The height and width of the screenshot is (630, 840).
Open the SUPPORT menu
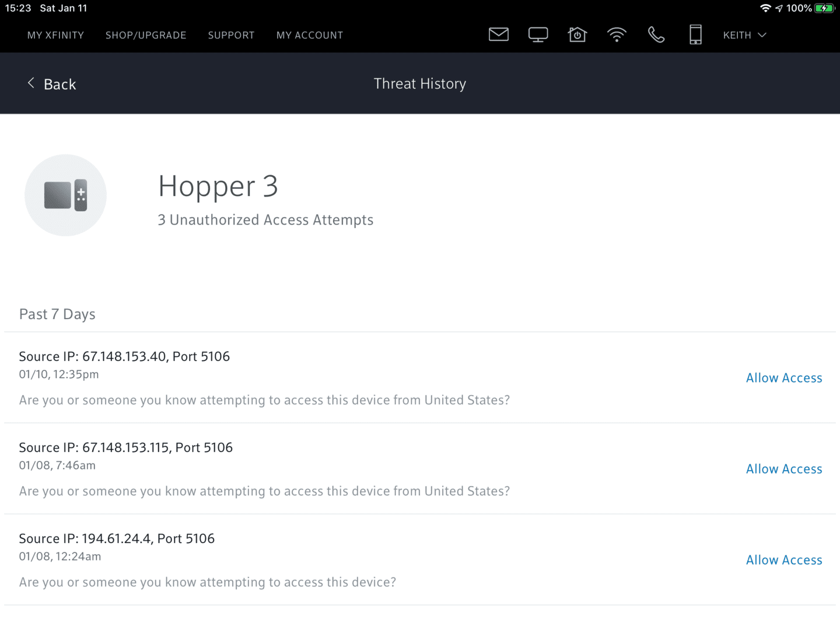231,35
